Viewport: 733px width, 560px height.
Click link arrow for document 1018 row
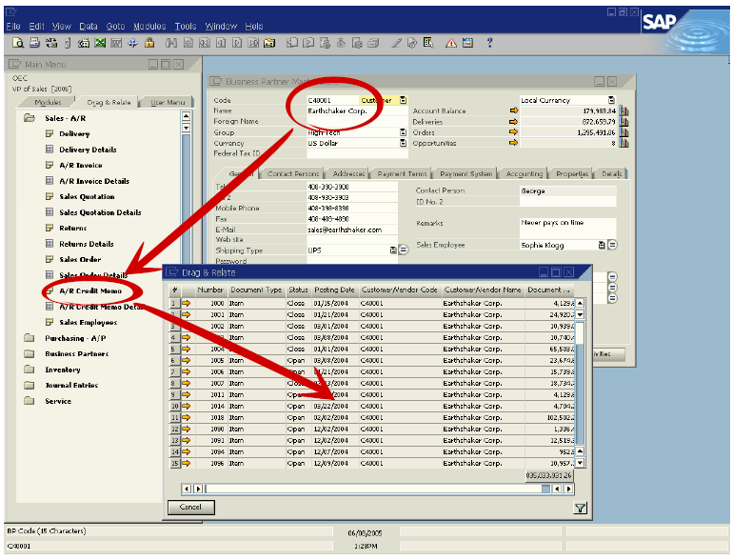[x=186, y=417]
